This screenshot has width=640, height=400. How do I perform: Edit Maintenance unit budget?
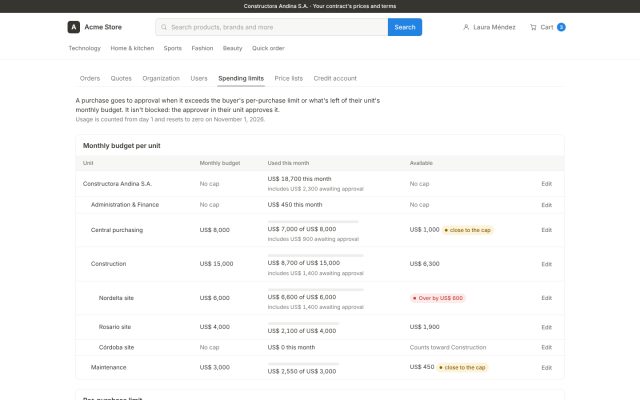coord(547,368)
